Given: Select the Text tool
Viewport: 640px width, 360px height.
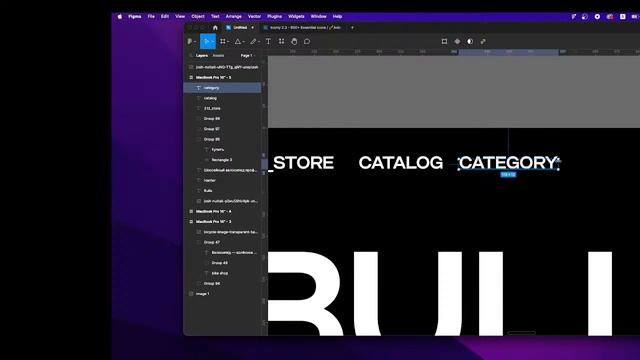Looking at the screenshot, I should [x=268, y=41].
